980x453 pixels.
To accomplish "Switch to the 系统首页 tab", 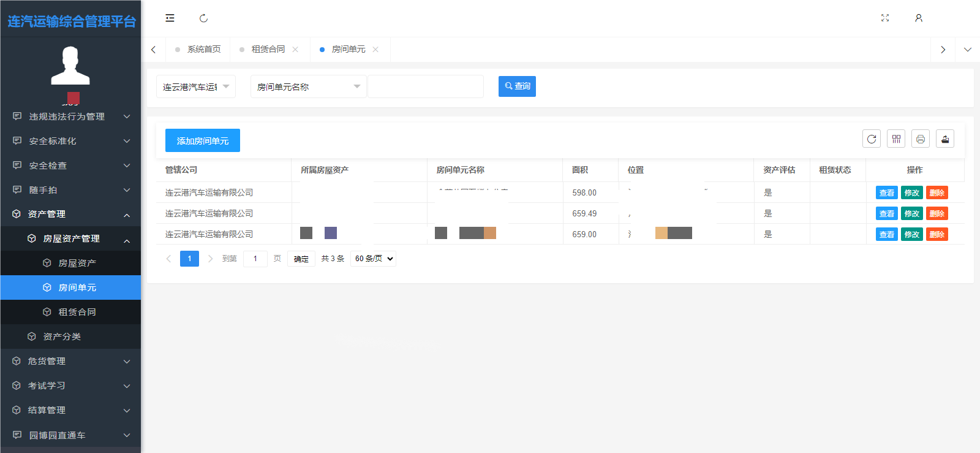I will point(203,50).
